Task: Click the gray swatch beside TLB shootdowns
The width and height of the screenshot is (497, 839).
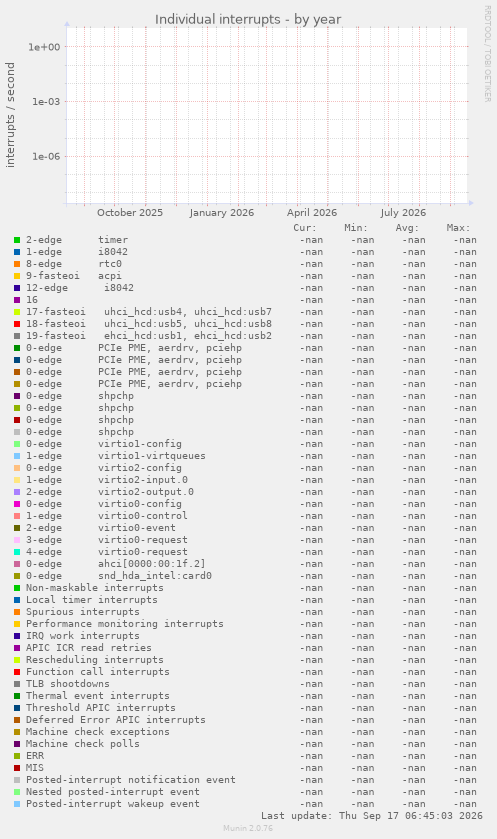Action: pyautogui.click(x=17, y=684)
